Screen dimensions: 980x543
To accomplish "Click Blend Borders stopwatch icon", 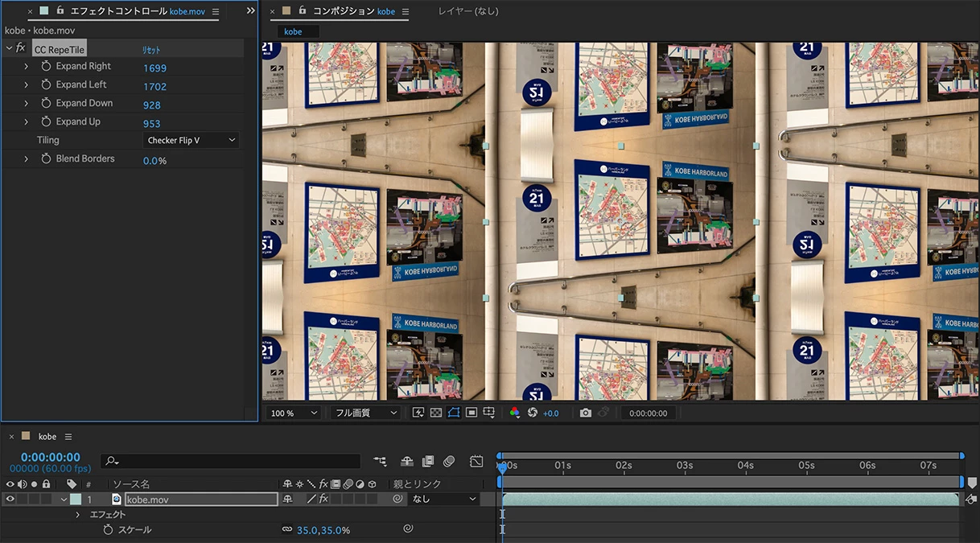I will (46, 158).
